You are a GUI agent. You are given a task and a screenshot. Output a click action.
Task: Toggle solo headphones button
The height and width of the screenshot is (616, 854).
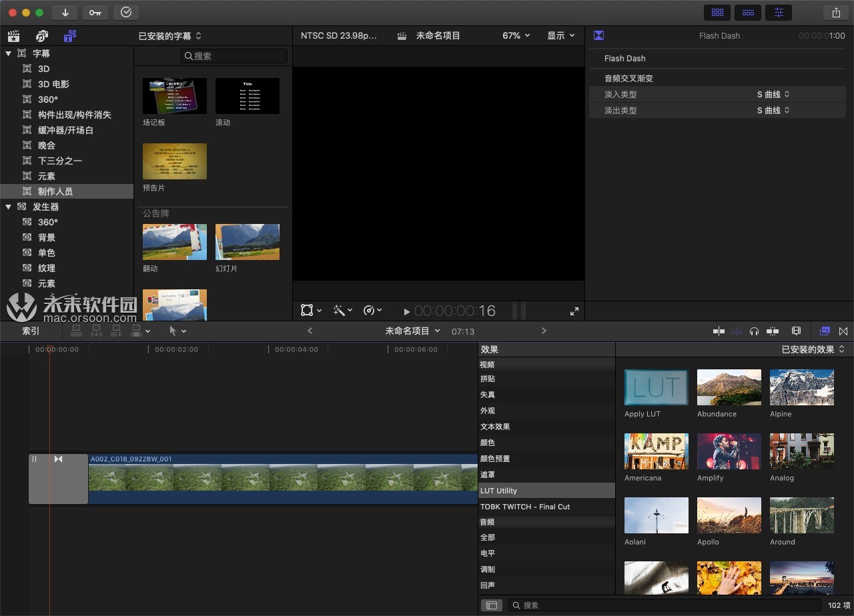click(x=755, y=331)
